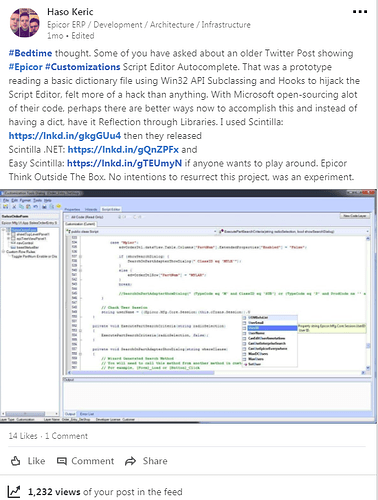Open Haso Keric's profile photo
378x500 pixels.
click(25, 23)
